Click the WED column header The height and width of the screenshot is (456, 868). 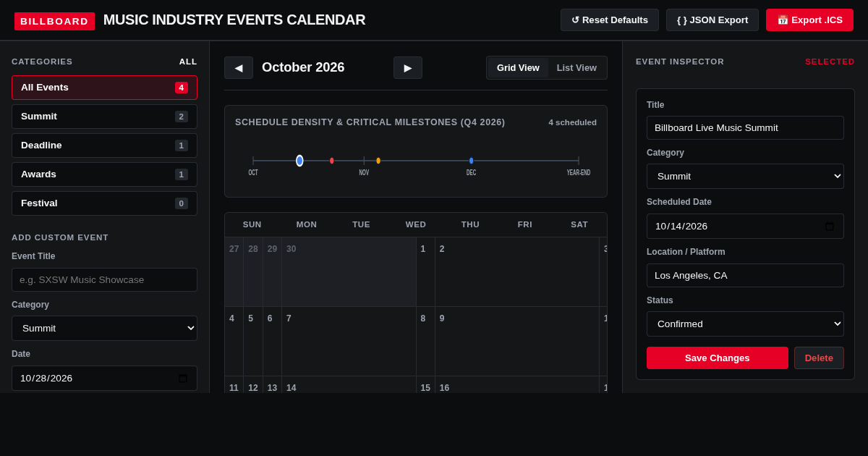(x=416, y=224)
